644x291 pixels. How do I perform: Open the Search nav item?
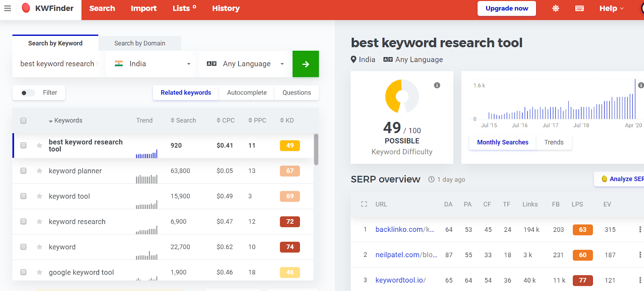[x=102, y=8]
